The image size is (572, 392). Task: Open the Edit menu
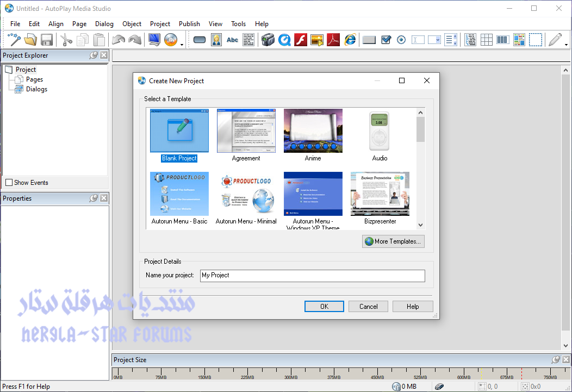point(34,24)
